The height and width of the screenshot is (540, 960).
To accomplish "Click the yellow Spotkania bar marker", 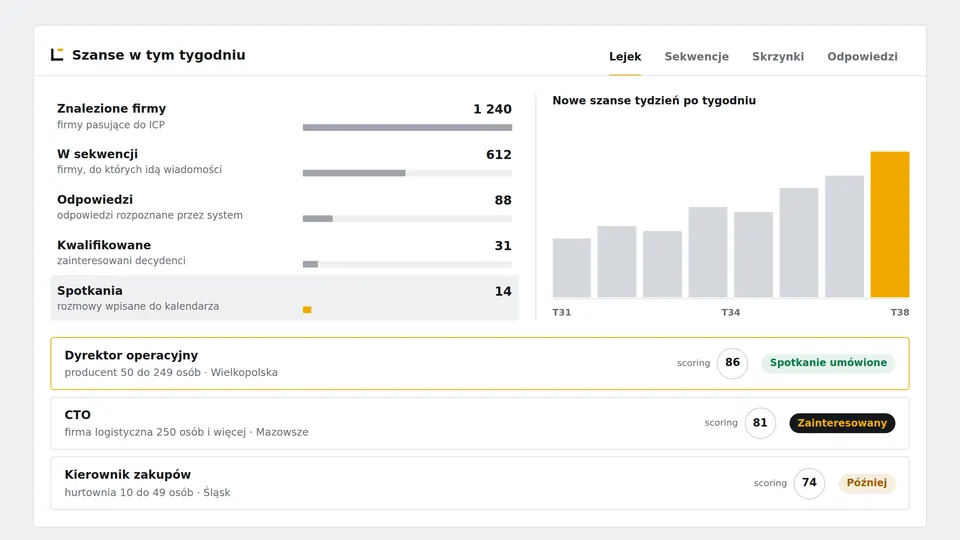I will coord(307,310).
